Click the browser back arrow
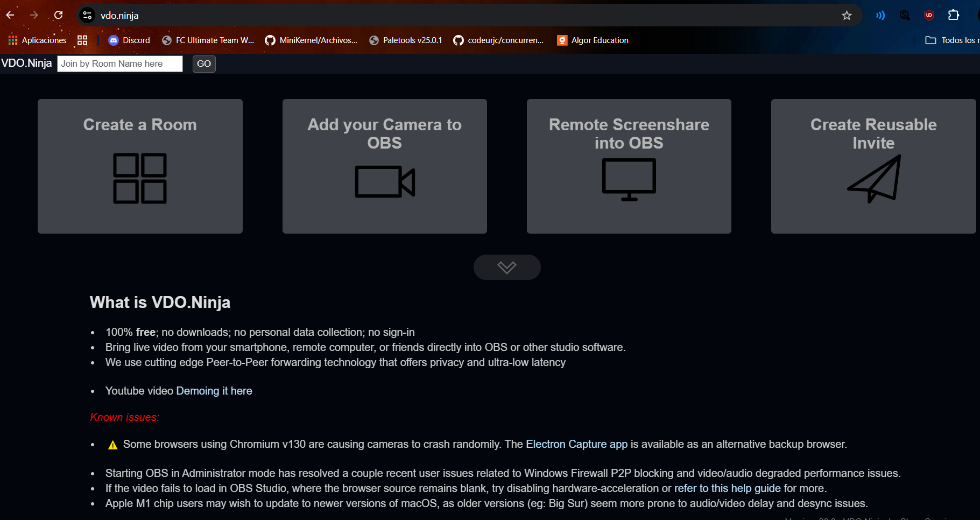This screenshot has width=980, height=520. (10, 15)
